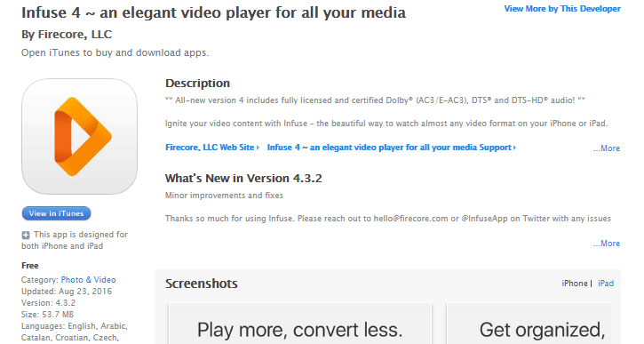Click the View in iTunes button
The width and height of the screenshot is (644, 344).
pyautogui.click(x=56, y=213)
